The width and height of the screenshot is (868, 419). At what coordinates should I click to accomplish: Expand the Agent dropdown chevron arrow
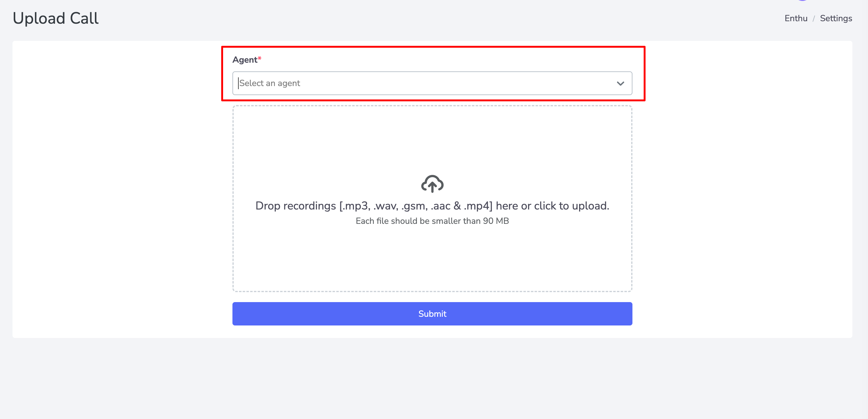click(x=620, y=84)
